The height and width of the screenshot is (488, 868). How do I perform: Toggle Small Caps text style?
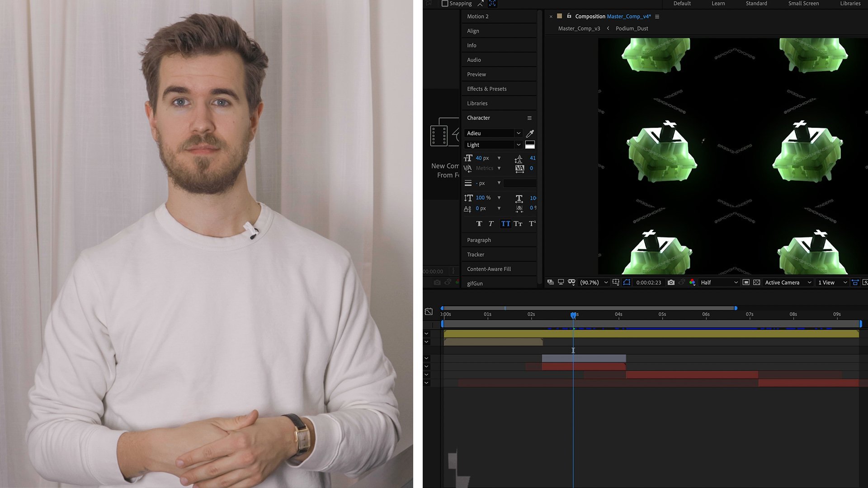click(518, 224)
